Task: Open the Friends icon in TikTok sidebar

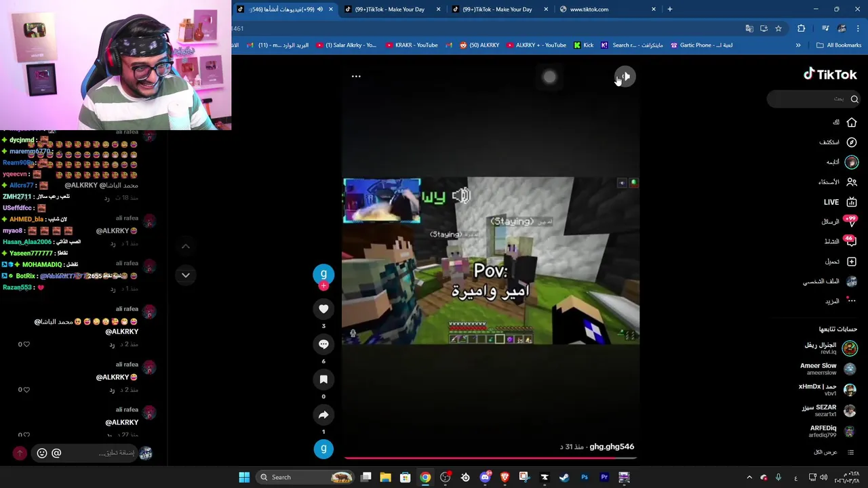Action: click(x=852, y=182)
